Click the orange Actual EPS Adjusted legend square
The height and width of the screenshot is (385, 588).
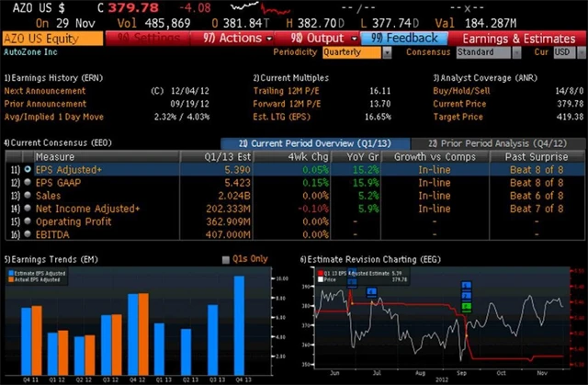12,278
